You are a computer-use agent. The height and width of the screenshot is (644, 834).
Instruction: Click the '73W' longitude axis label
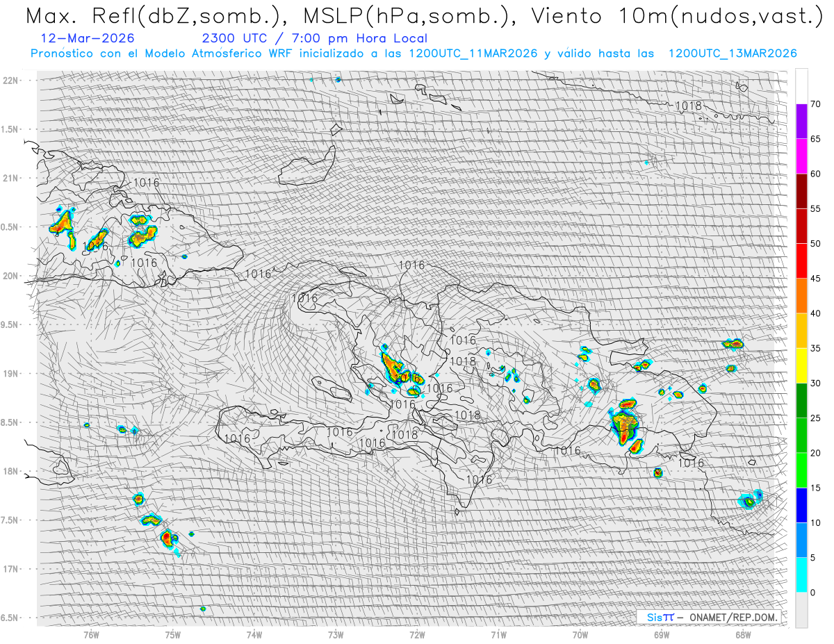(x=336, y=635)
